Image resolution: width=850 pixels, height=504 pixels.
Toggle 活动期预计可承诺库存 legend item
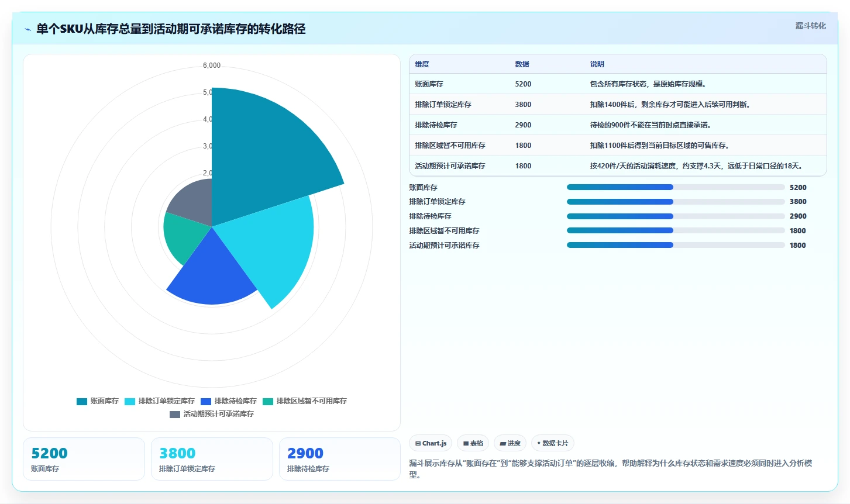tap(212, 414)
